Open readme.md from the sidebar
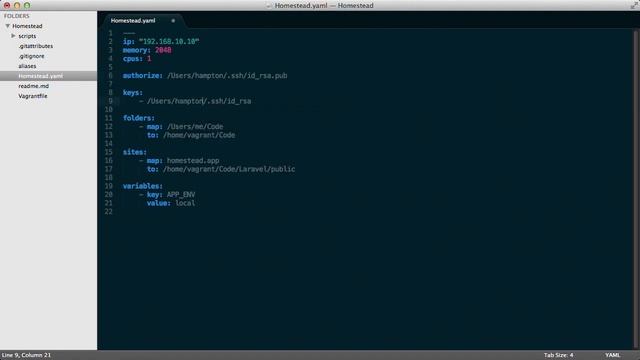This screenshot has height=360, width=640. (x=33, y=86)
